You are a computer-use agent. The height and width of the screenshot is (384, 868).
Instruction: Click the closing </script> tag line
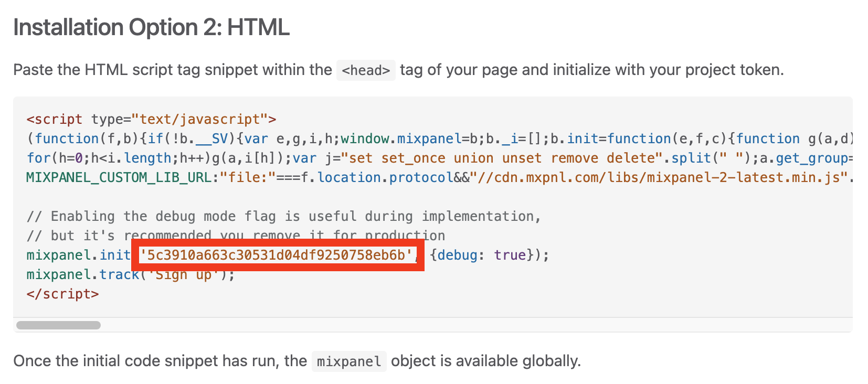[x=62, y=294]
